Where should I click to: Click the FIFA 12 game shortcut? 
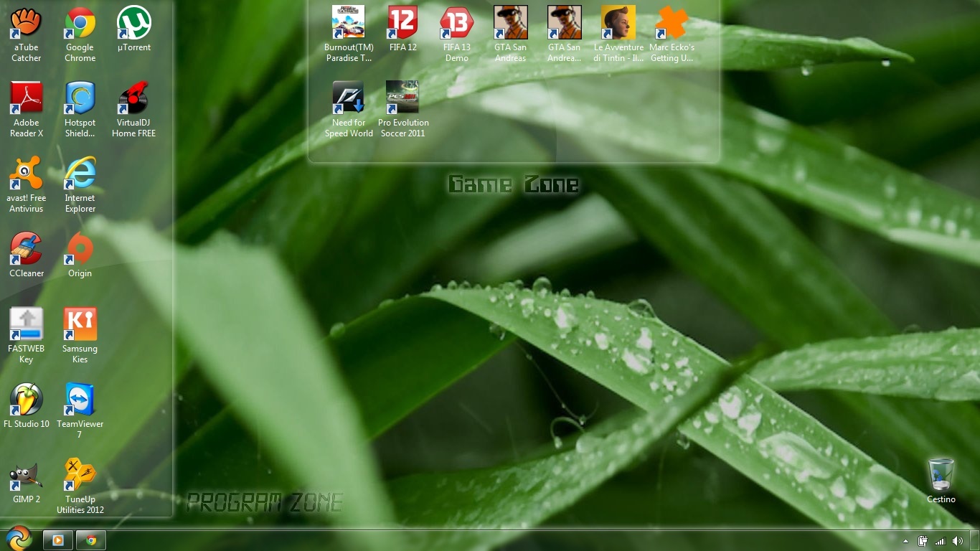coord(402,29)
